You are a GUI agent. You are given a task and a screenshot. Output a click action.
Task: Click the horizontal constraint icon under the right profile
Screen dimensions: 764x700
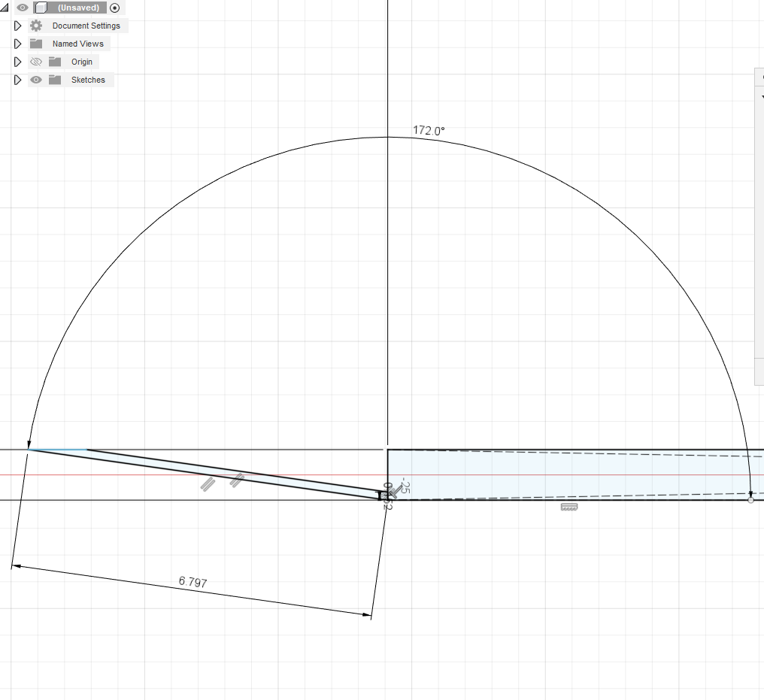pyautogui.click(x=569, y=507)
